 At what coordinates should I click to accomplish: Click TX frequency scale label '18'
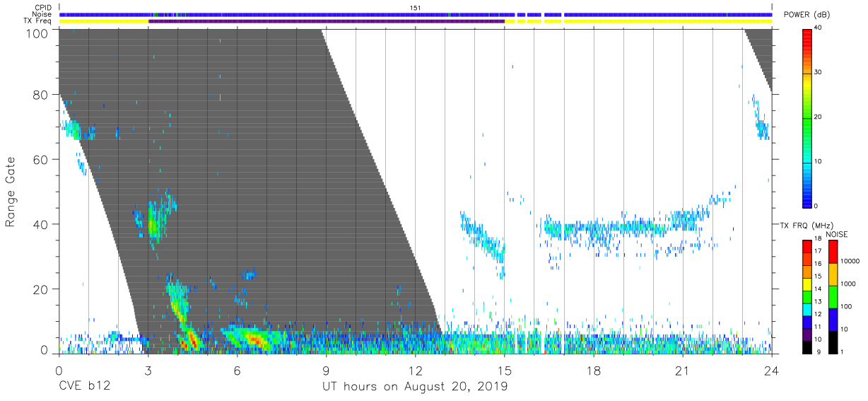coord(818,240)
